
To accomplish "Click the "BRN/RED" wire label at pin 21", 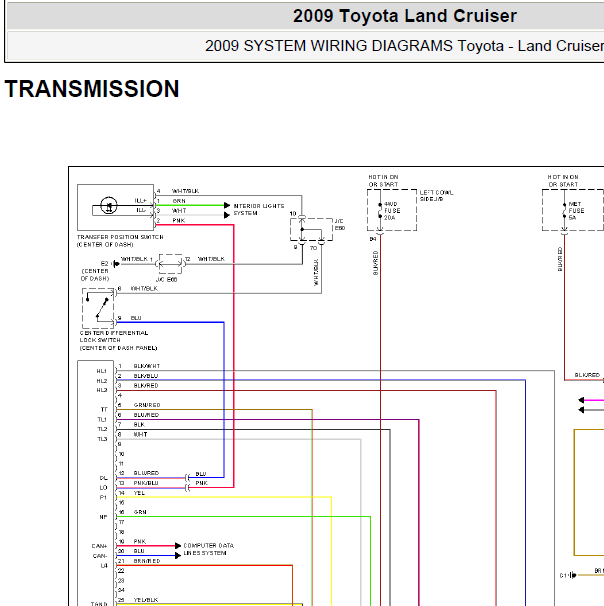I will click(147, 561).
